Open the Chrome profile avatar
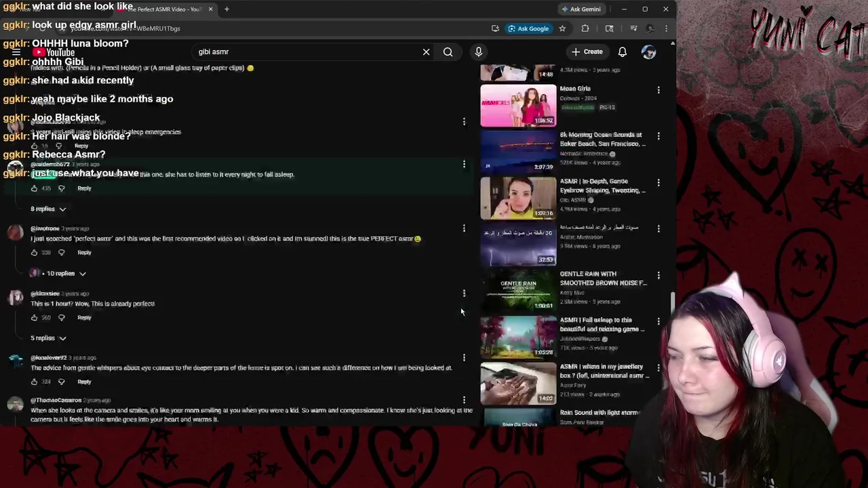Viewport: 868px width, 488px height. [650, 28]
